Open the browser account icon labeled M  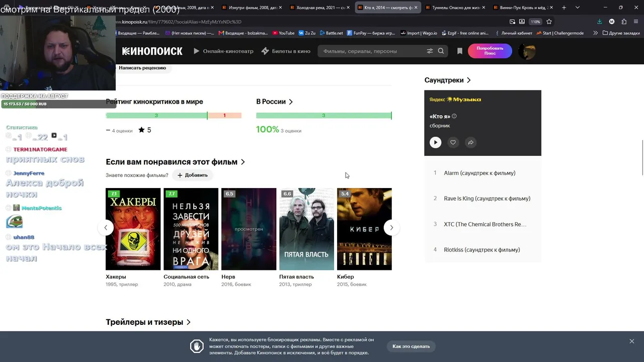click(x=612, y=22)
